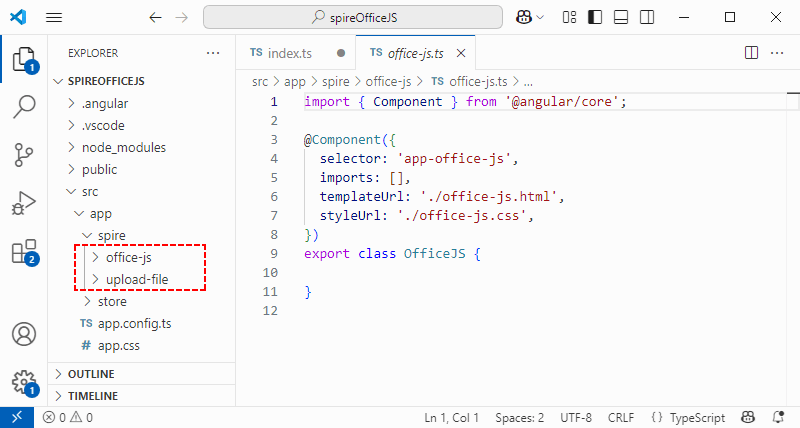Image resolution: width=800 pixels, height=428 pixels.
Task: Click the CRLF line ending button
Action: coord(620,417)
